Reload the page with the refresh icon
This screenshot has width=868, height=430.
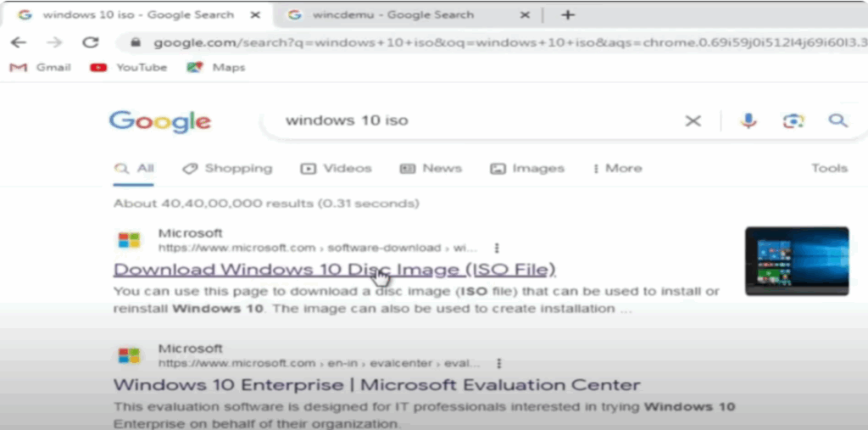tap(90, 42)
